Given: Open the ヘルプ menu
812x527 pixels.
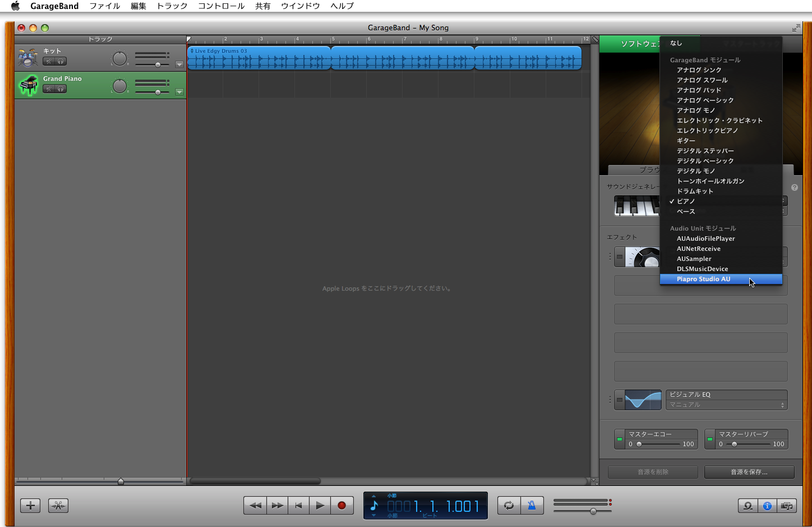Looking at the screenshot, I should pos(342,6).
